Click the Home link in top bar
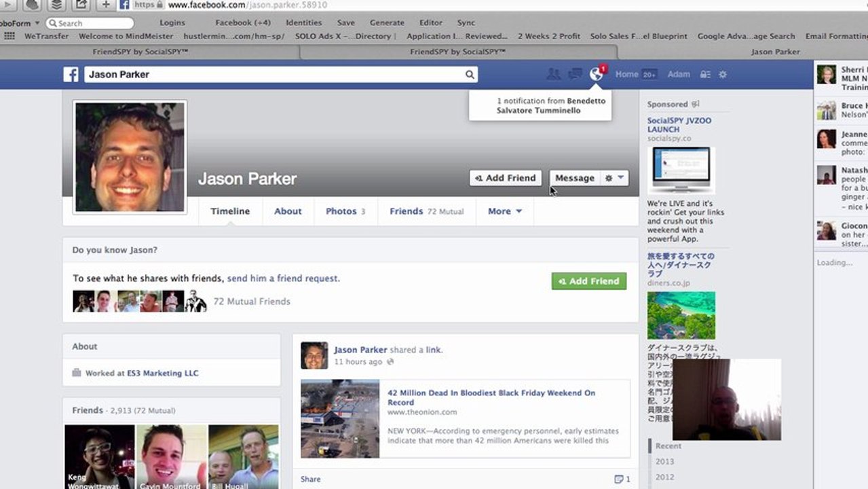 click(627, 75)
